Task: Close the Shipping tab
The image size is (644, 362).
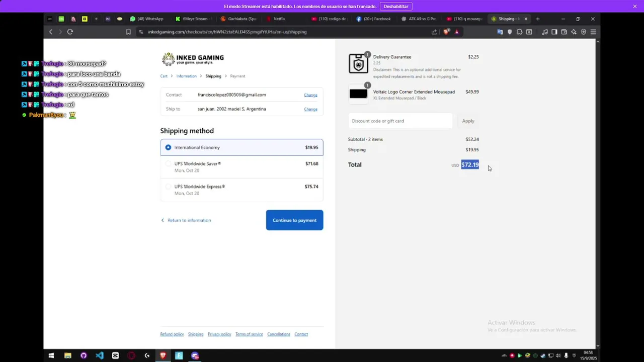Action: [526, 19]
